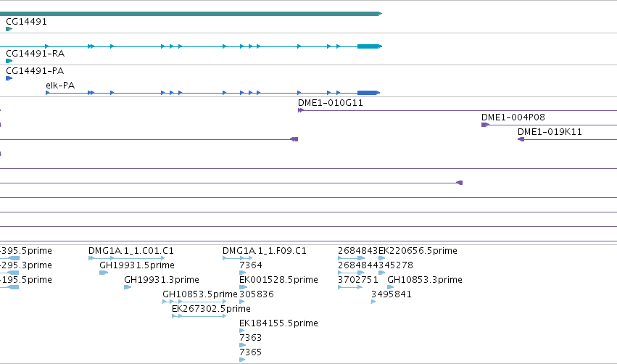Click the long teal gene bar at top
The width and height of the screenshot is (617, 364).
(x=191, y=14)
